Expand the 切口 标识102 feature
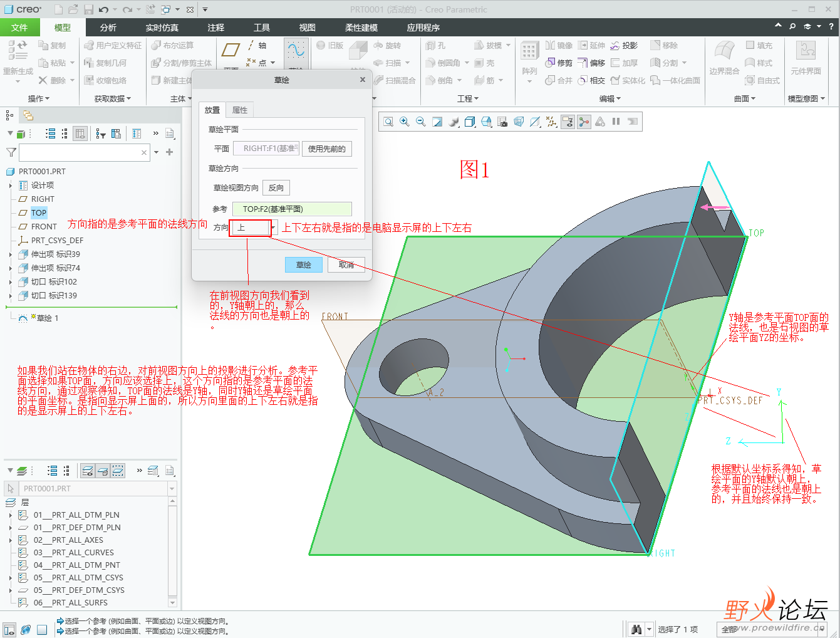Viewport: 840px width, 638px height. coord(11,282)
